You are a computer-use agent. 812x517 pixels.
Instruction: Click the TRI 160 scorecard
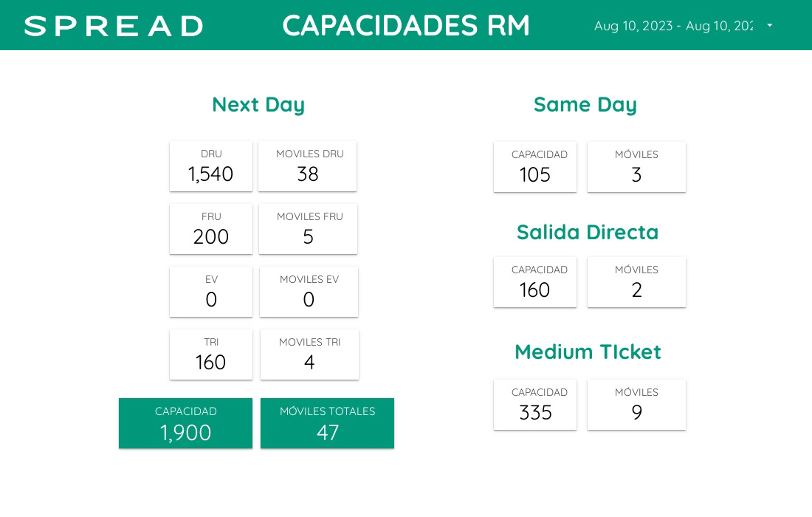[x=211, y=355]
